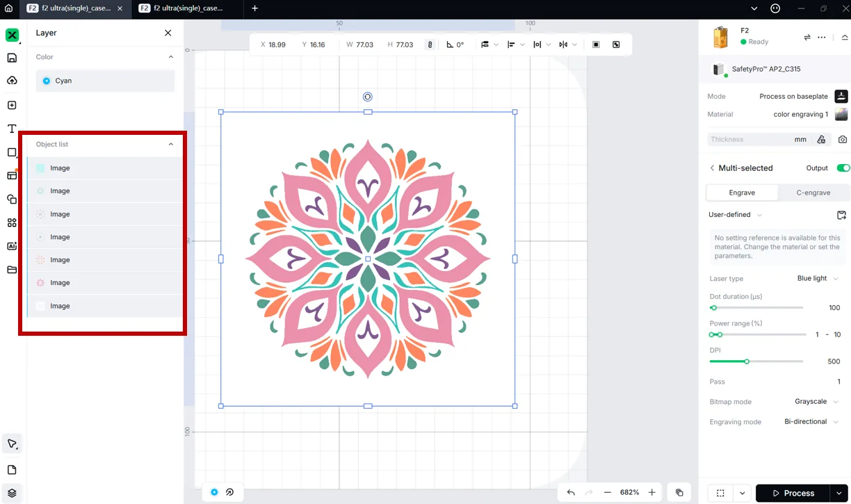
Task: Collapse the device panel with the arrow
Action: click(845, 37)
